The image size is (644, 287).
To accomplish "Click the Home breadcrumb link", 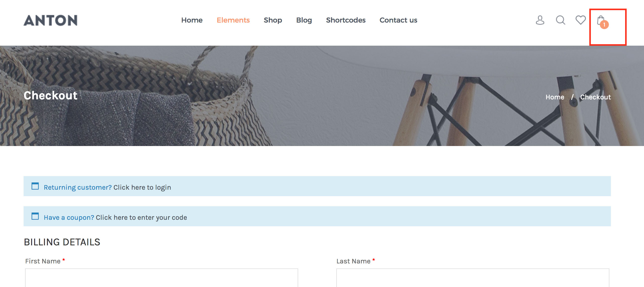I will [555, 97].
